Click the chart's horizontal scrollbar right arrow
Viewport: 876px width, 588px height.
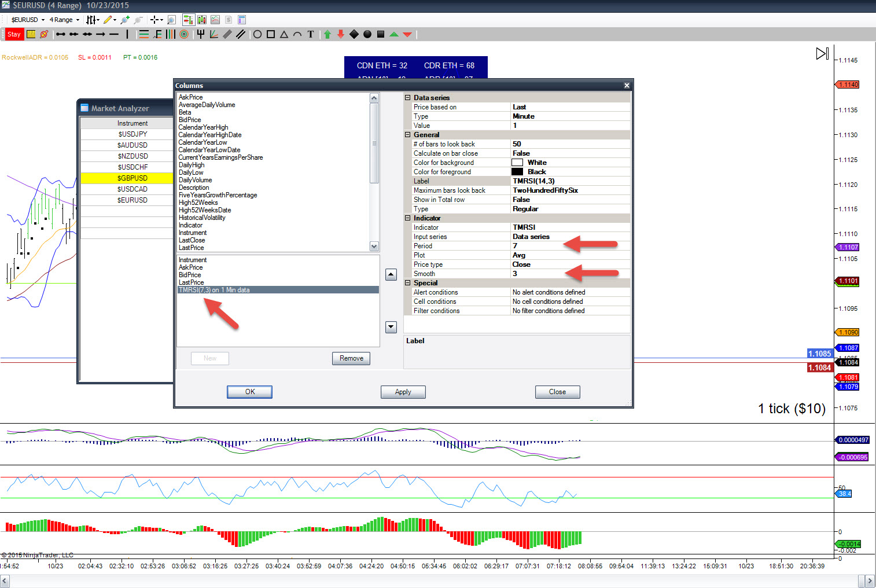click(x=869, y=580)
